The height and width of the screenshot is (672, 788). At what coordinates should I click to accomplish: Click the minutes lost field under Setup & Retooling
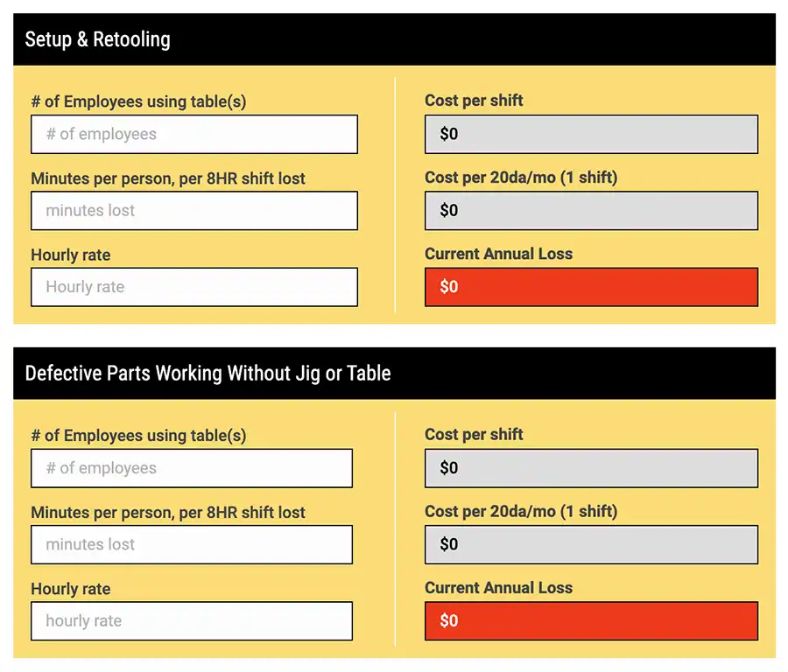tap(193, 210)
